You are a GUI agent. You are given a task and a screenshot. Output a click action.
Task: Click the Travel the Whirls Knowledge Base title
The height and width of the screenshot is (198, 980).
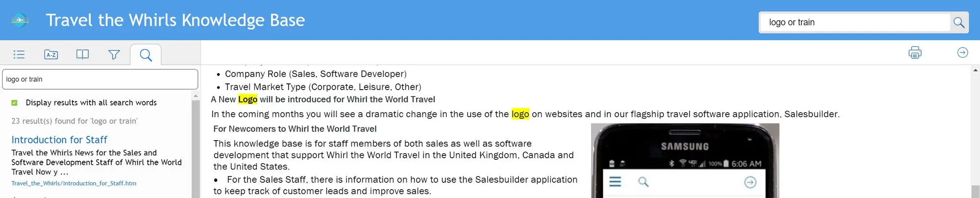pos(175,21)
